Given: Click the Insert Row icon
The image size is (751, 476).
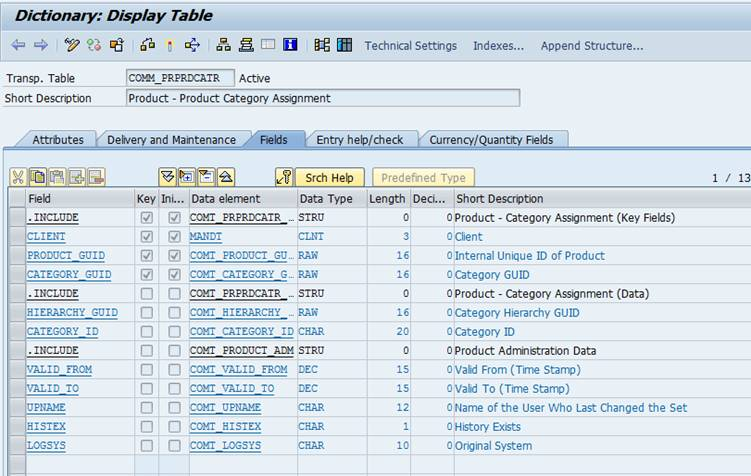Looking at the screenshot, I should (x=77, y=177).
